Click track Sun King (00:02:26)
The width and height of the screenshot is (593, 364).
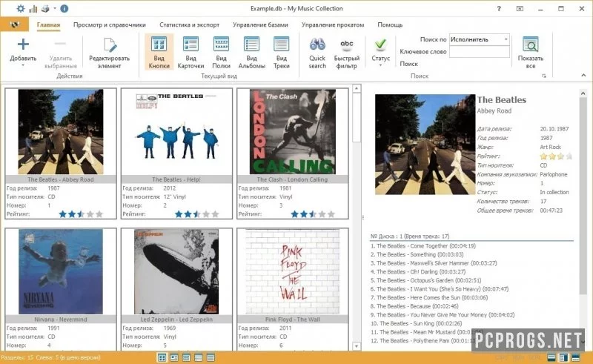tap(417, 323)
